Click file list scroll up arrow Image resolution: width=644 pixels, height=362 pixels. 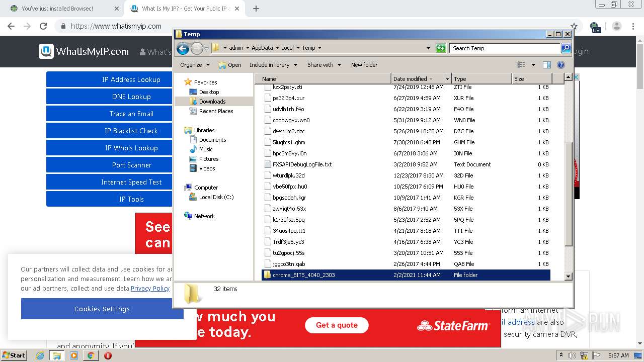568,77
